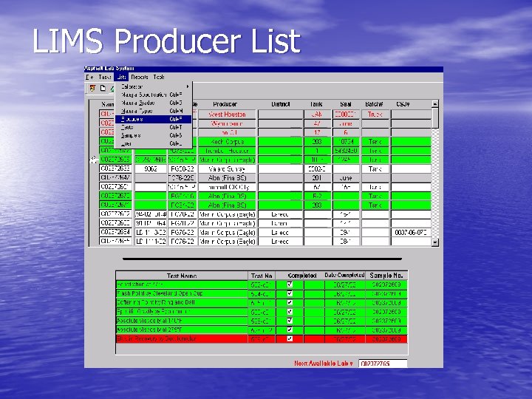Screen dimensions: 532x399
Task: Click the Sample No. column header
Action: point(386,276)
